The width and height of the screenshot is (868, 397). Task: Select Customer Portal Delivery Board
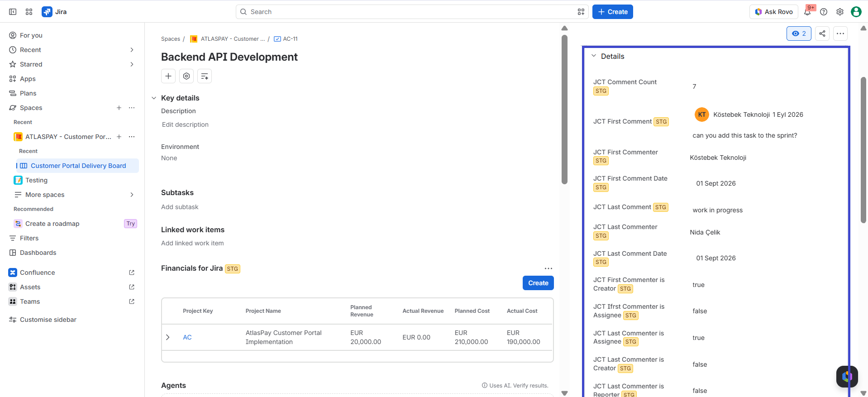(x=77, y=166)
